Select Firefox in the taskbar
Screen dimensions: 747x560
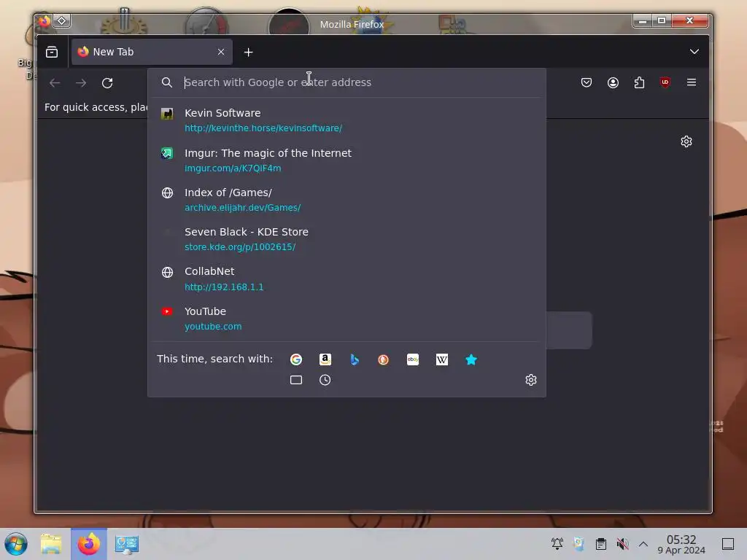pos(89,544)
